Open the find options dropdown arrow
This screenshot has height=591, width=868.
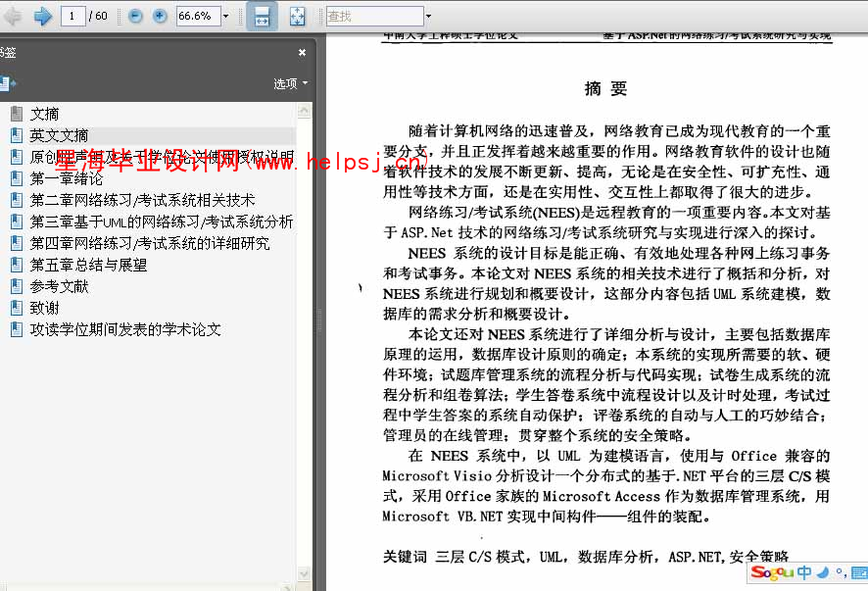click(x=428, y=16)
